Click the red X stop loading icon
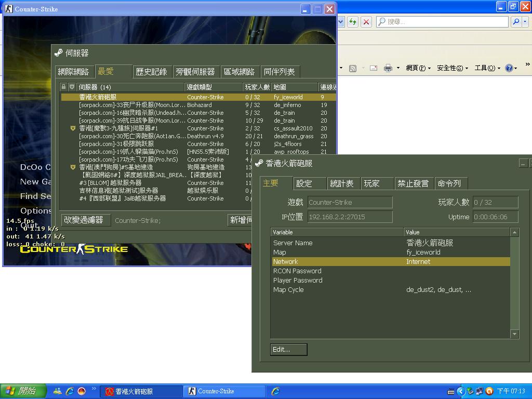532x399 pixels. [366, 22]
